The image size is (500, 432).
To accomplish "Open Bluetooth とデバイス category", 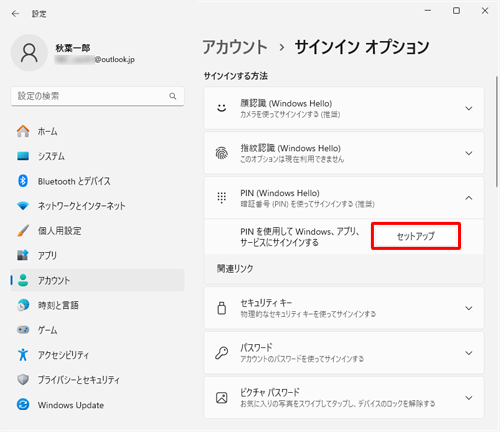I will (97, 181).
